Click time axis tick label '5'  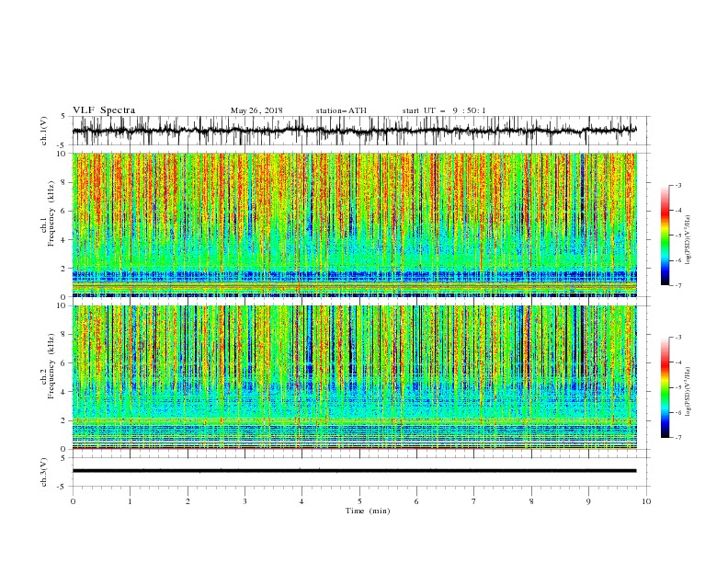pos(359,501)
